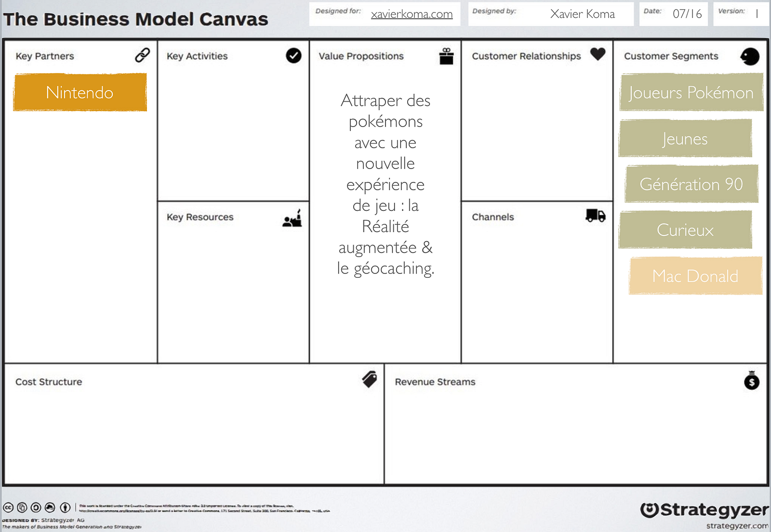Viewport: 771px width, 532px height.
Task: Open the xavierkoma.com link
Action: click(x=412, y=14)
